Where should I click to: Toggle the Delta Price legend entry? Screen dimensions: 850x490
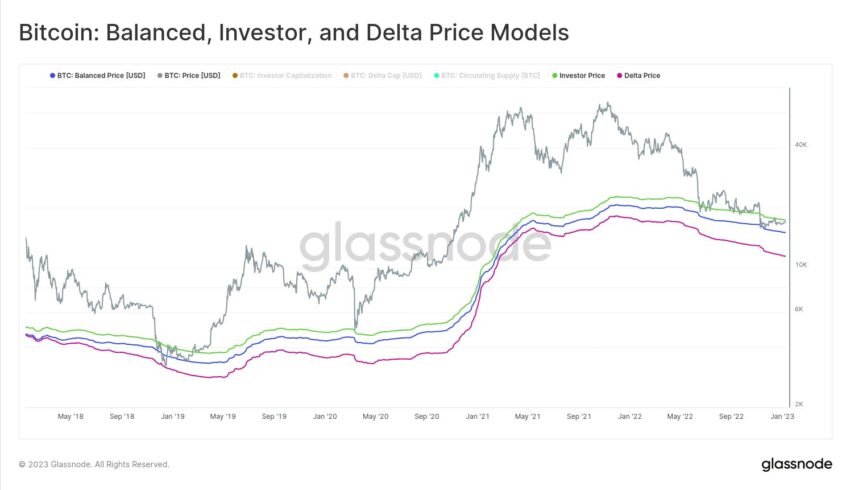[639, 75]
